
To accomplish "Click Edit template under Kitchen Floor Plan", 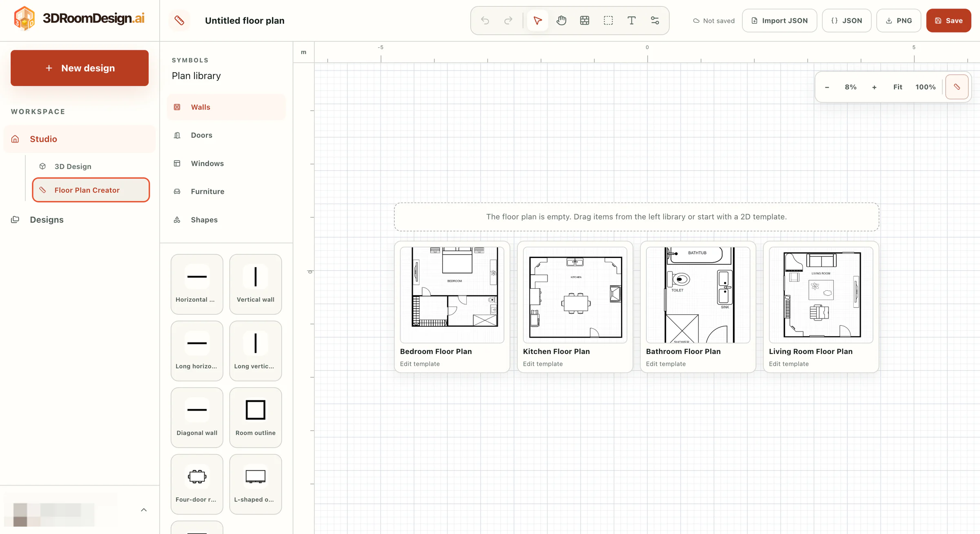I will 543,364.
